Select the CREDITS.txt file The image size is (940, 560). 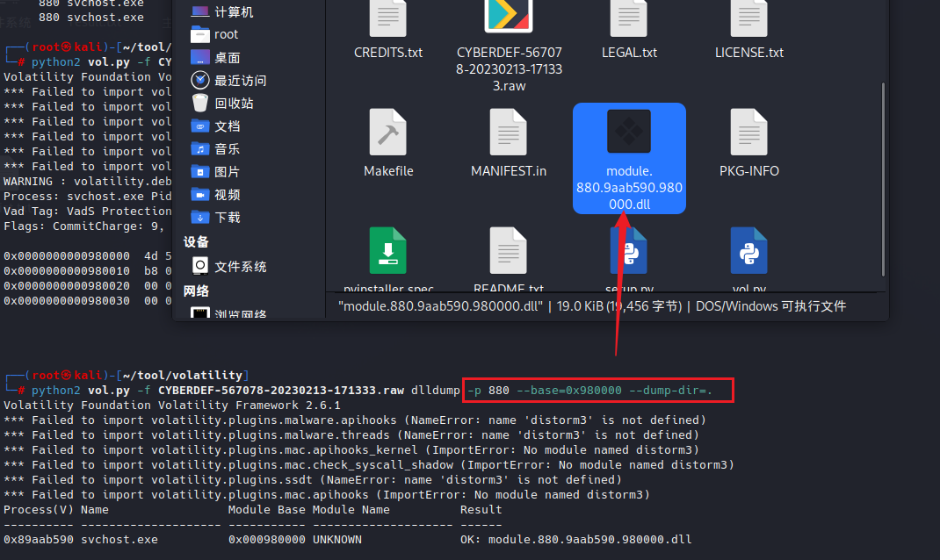(x=388, y=19)
